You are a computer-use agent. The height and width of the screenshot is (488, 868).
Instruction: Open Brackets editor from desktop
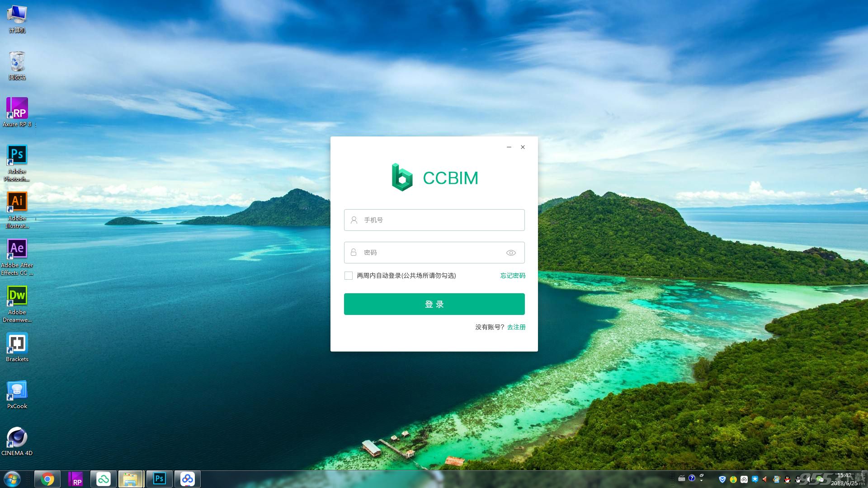point(17,344)
